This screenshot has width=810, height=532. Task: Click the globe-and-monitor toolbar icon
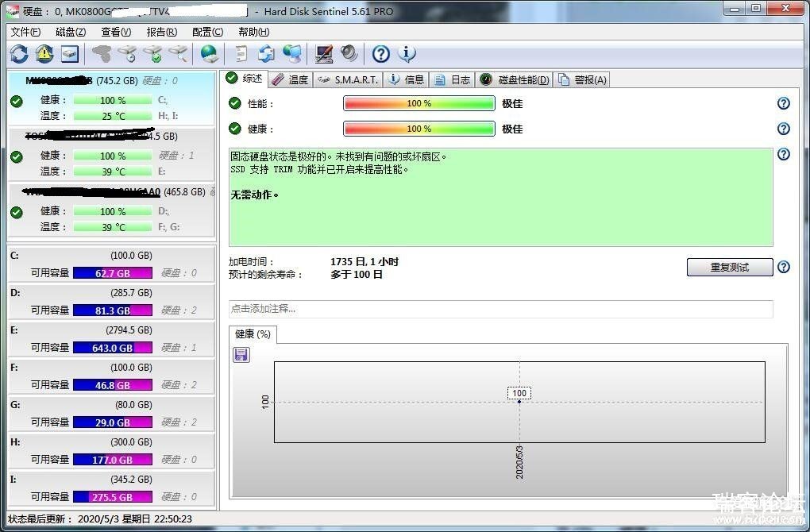[292, 54]
